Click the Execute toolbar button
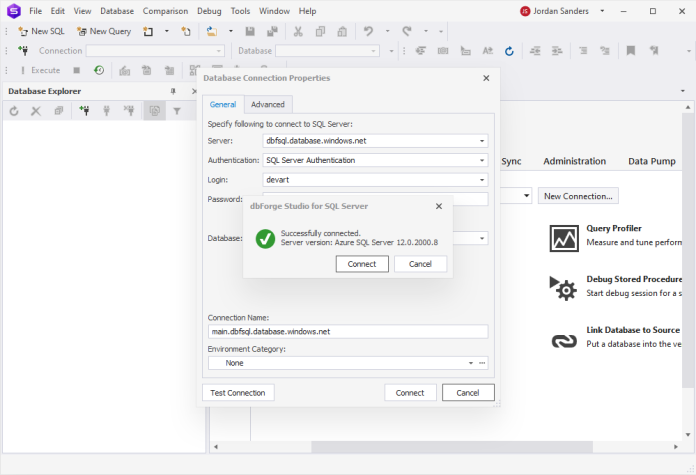Screen dimensions: 696x475 point(40,70)
